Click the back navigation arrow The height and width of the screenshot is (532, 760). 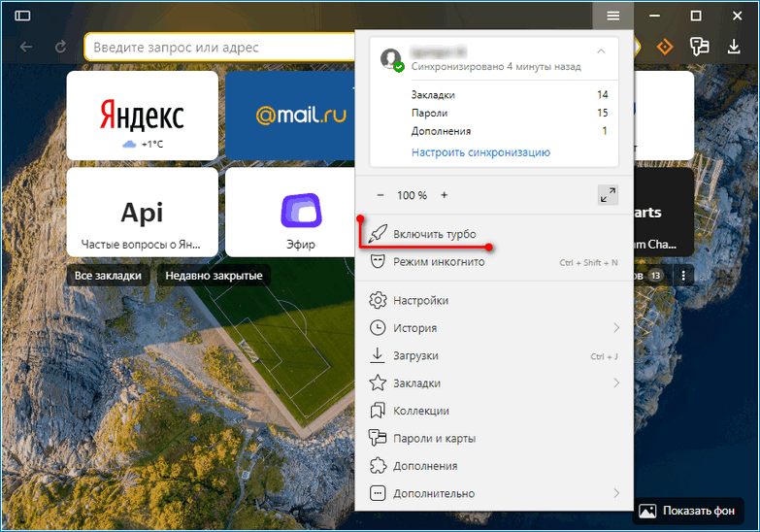click(26, 47)
